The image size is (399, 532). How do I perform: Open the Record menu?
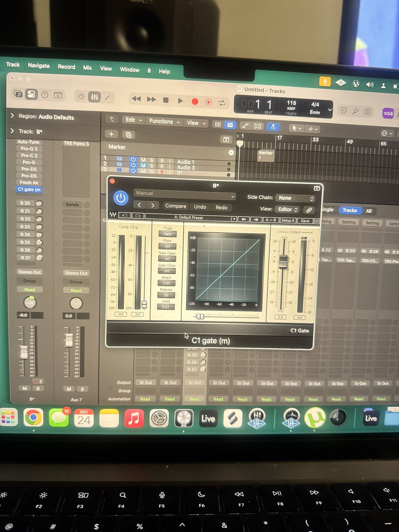(x=66, y=67)
